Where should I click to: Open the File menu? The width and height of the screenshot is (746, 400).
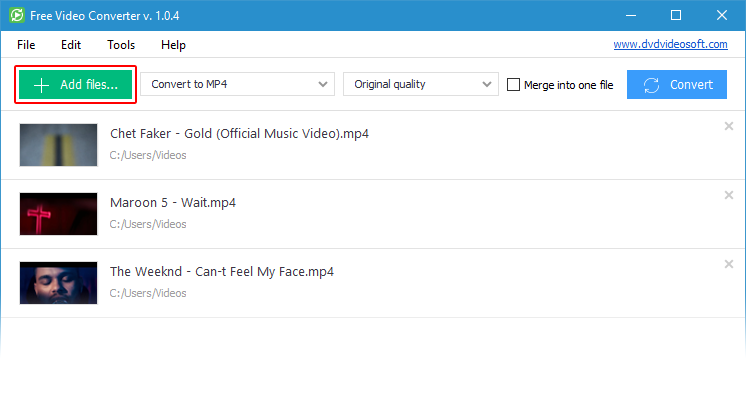26,45
